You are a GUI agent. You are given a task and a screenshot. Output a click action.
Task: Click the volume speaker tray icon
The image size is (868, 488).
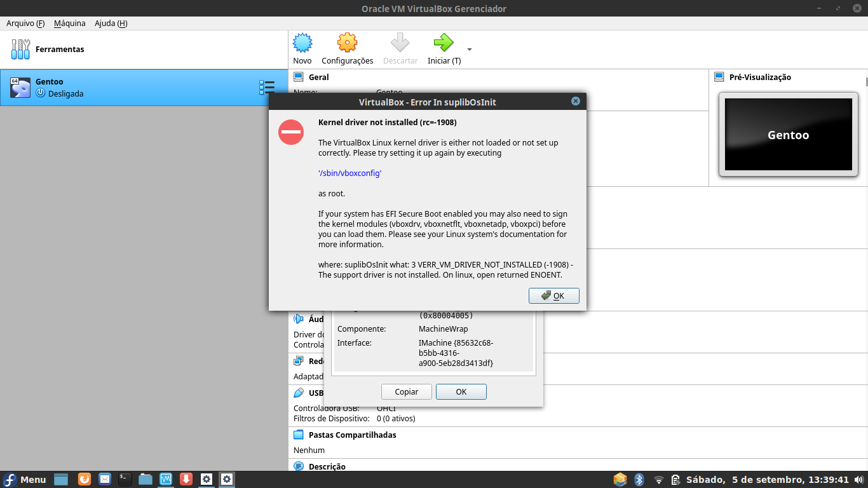pyautogui.click(x=860, y=480)
